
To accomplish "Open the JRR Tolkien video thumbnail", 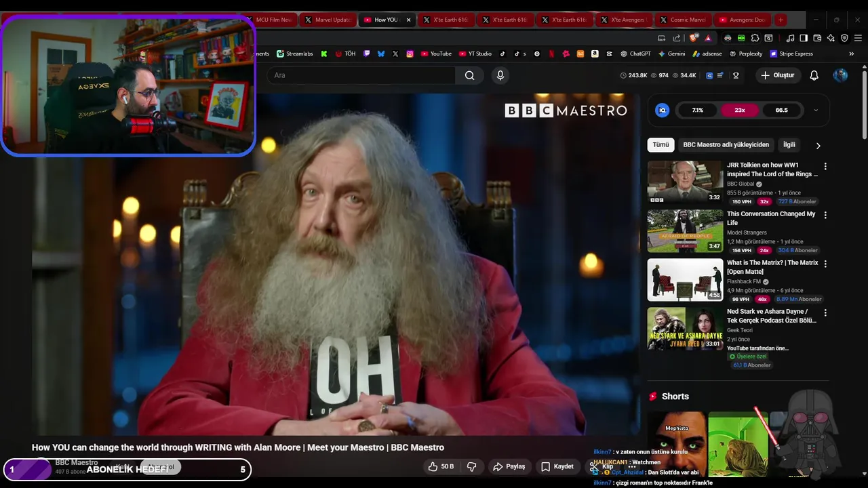I will (685, 182).
